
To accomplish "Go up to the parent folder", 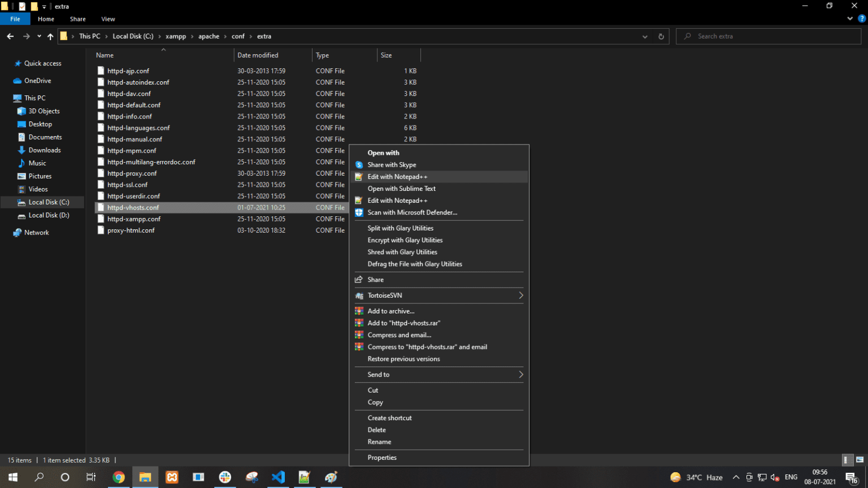I will tap(50, 36).
